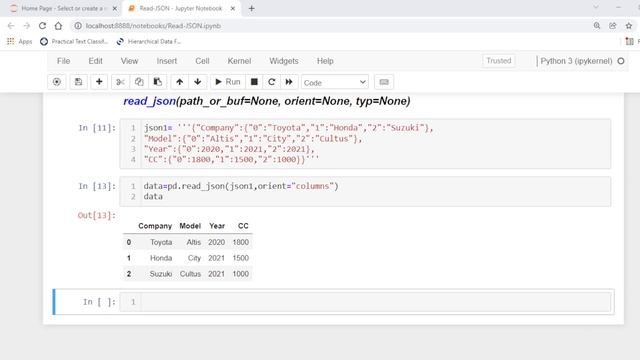Click the Trusted notebook indicator
This screenshot has height=360, width=640.
pyautogui.click(x=498, y=61)
